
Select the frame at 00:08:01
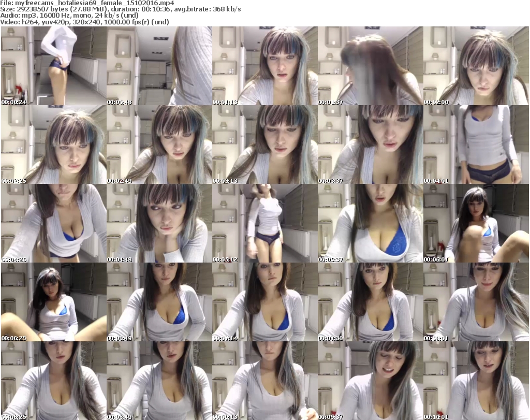click(476, 302)
